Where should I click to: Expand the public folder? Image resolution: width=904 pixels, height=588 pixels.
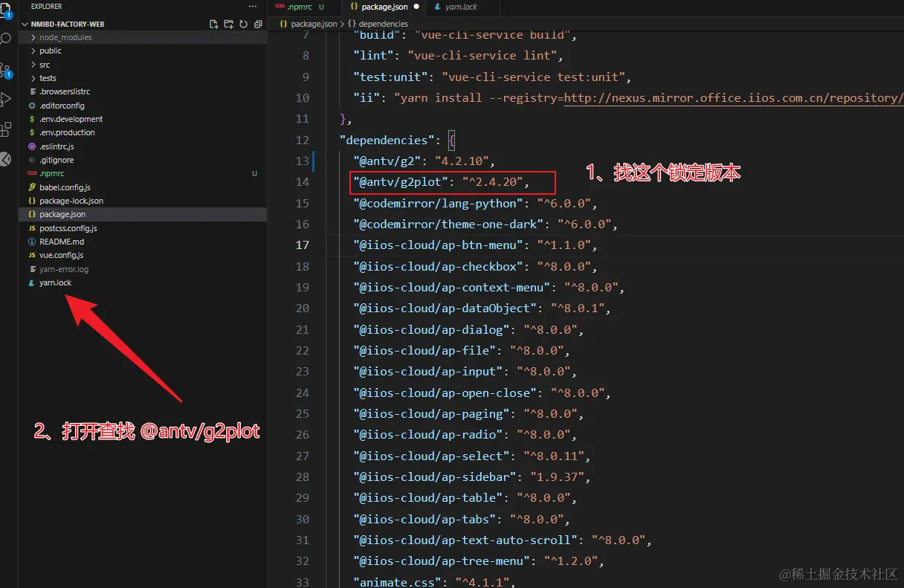[143, 51]
